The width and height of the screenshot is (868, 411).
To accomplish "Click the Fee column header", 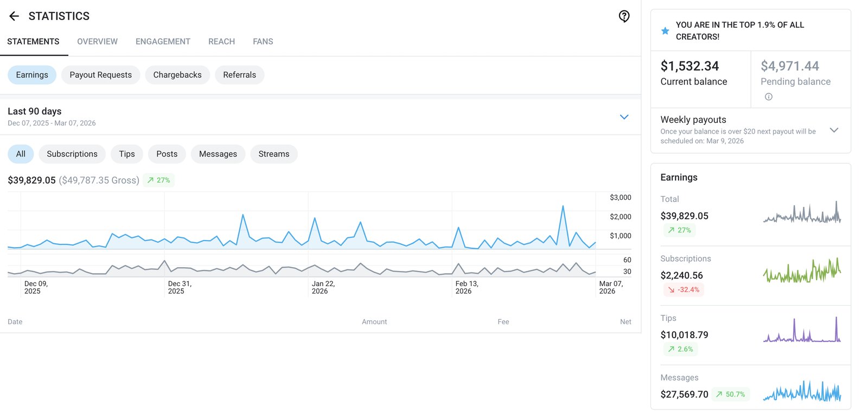I will click(503, 322).
